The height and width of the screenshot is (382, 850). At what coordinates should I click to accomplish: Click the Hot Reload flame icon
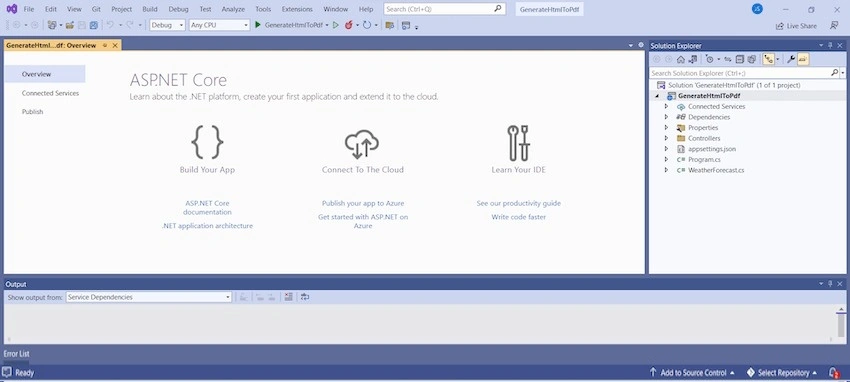[349, 25]
